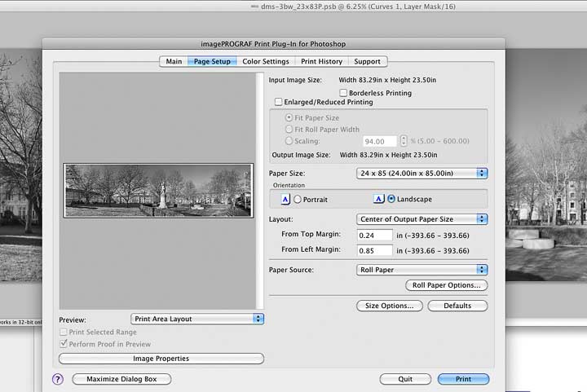Enable Borderless Printing checkbox
The height and width of the screenshot is (392, 587).
click(x=343, y=92)
